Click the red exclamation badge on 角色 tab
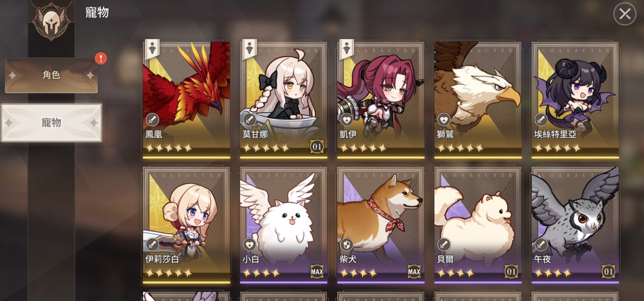Viewport: 644px width, 301px height. click(101, 58)
